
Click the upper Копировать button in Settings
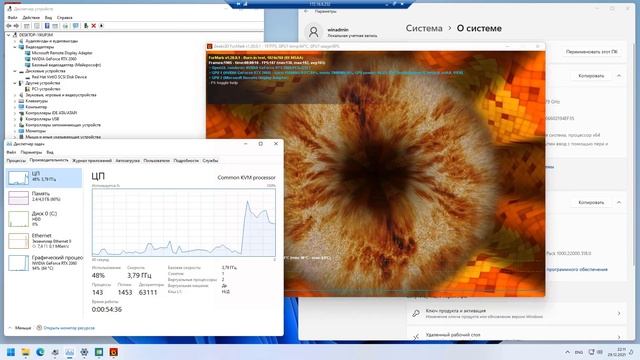pos(591,76)
